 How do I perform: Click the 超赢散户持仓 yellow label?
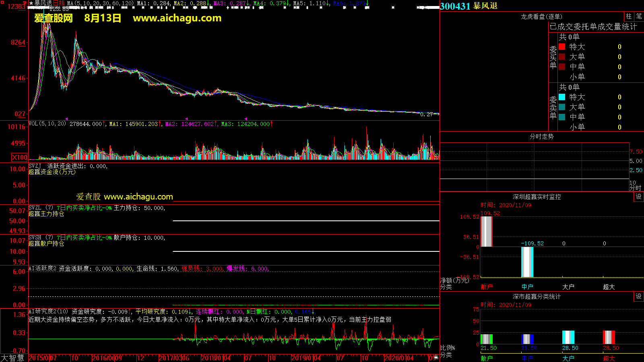[46, 243]
